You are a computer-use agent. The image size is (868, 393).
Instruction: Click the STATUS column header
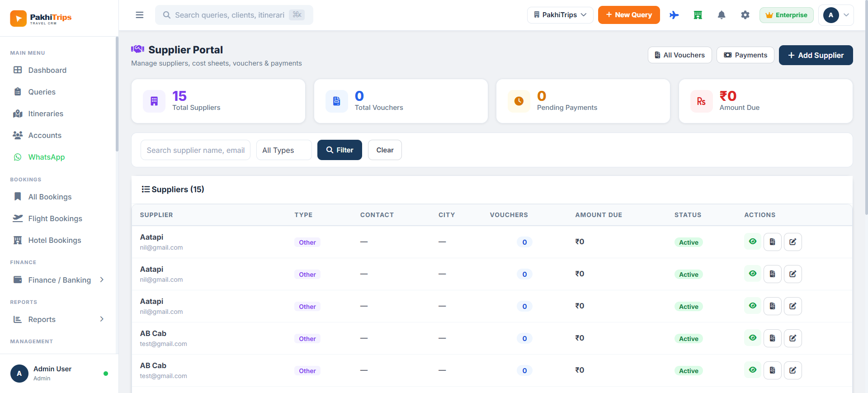coord(688,215)
